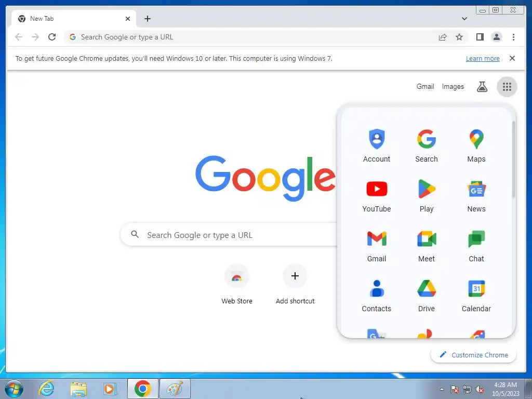The width and height of the screenshot is (532, 399).
Task: Open Google Drive app
Action: point(427,295)
